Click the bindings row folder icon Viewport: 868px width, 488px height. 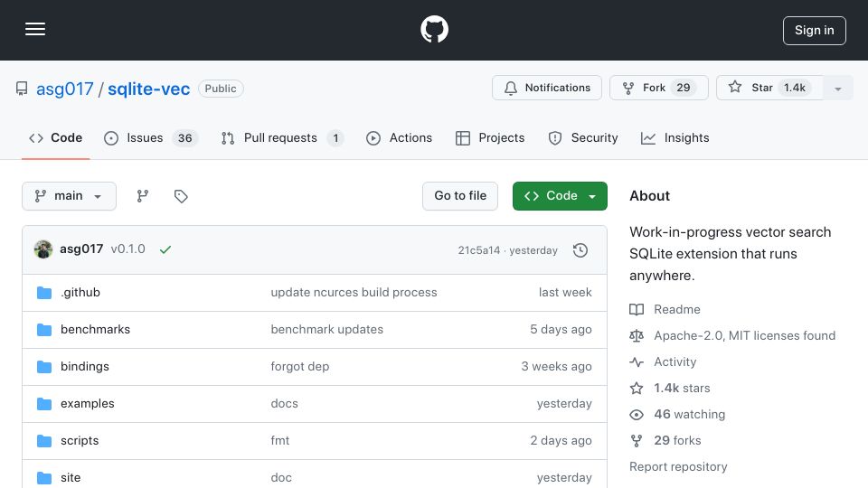(x=44, y=367)
